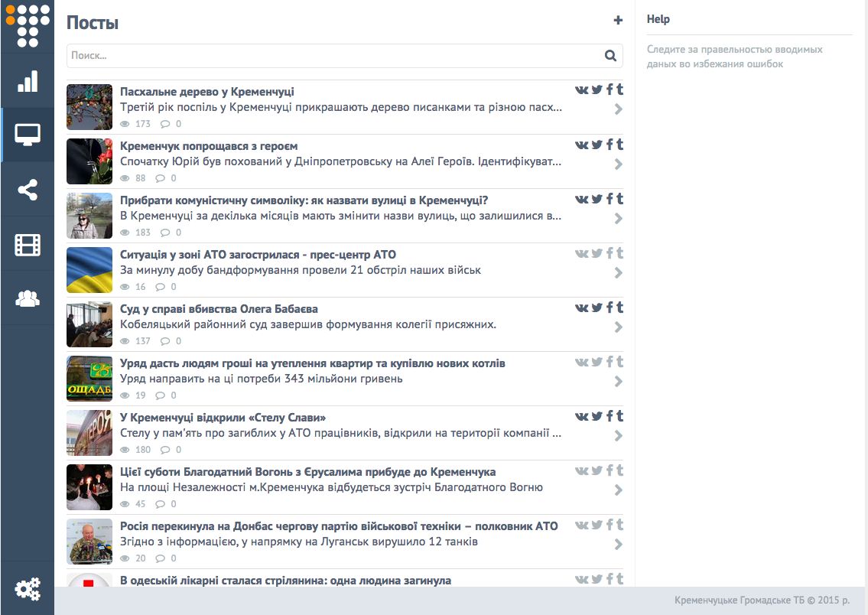Open settings gears icon at bottom left
Viewport: 868px width, 615px height.
coord(28,589)
